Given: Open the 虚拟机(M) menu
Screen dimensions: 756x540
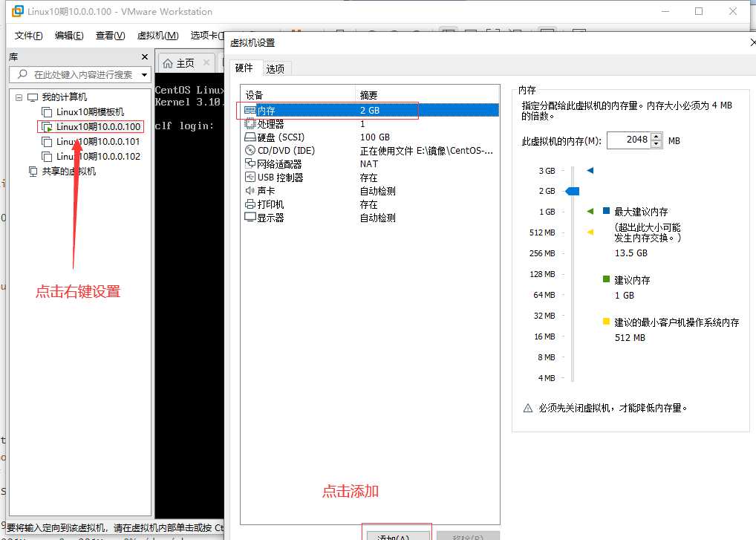Looking at the screenshot, I should [157, 36].
